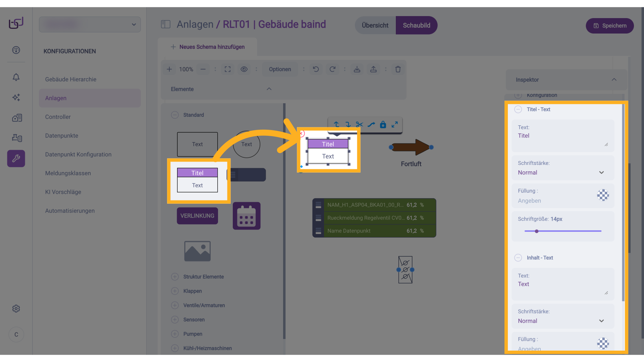644x362 pixels.
Task: Collapse the Standard elements group
Action: click(175, 115)
